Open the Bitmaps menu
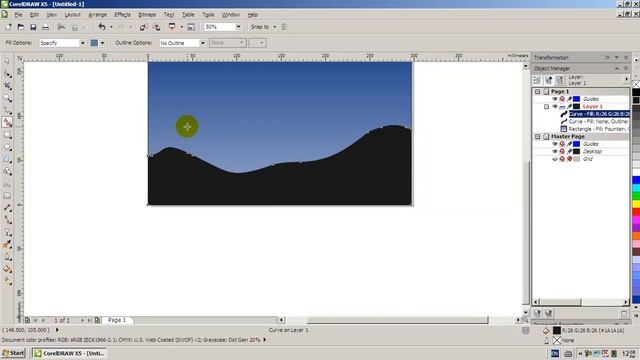640x360 pixels. click(147, 15)
